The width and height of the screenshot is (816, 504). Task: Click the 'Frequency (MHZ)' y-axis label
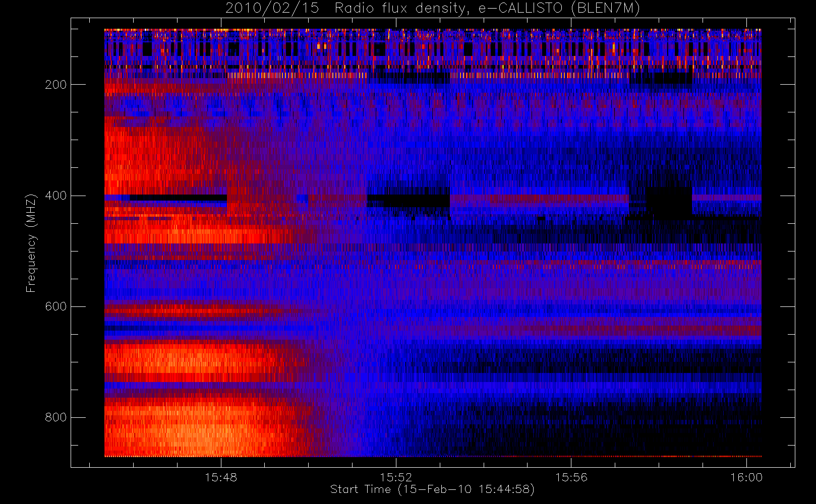pos(31,242)
